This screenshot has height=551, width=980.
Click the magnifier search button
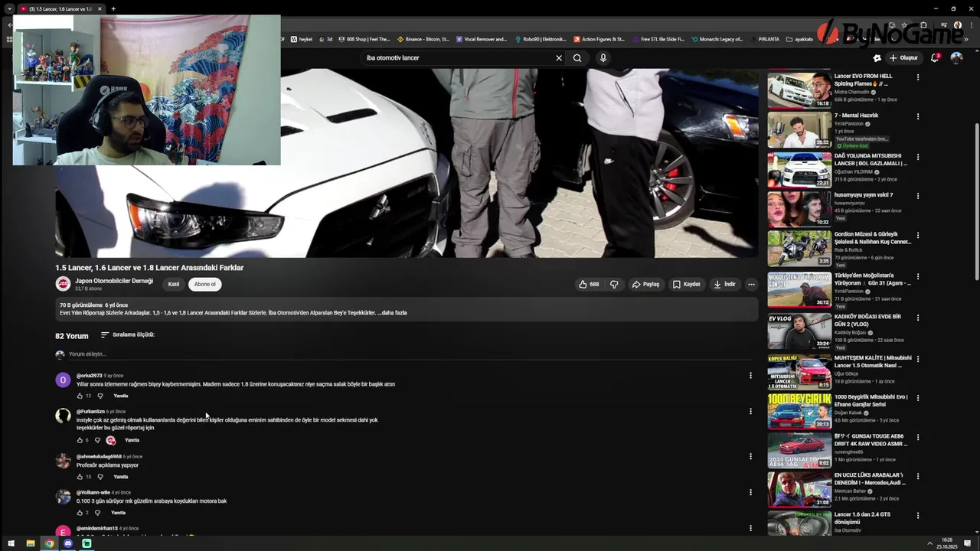pyautogui.click(x=577, y=58)
